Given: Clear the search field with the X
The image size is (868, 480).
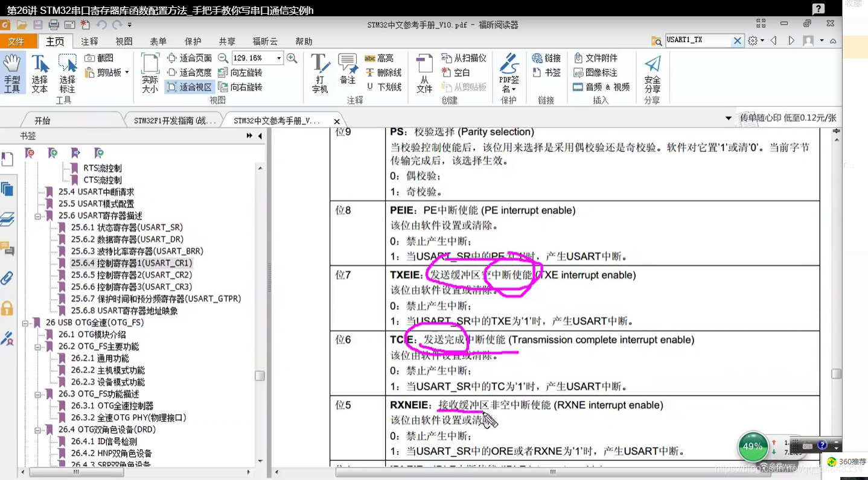Looking at the screenshot, I should (738, 41).
